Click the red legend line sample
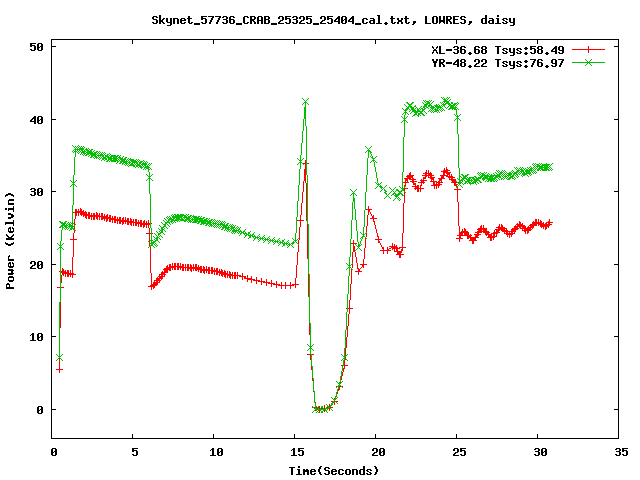The height and width of the screenshot is (480, 640). pos(588,50)
